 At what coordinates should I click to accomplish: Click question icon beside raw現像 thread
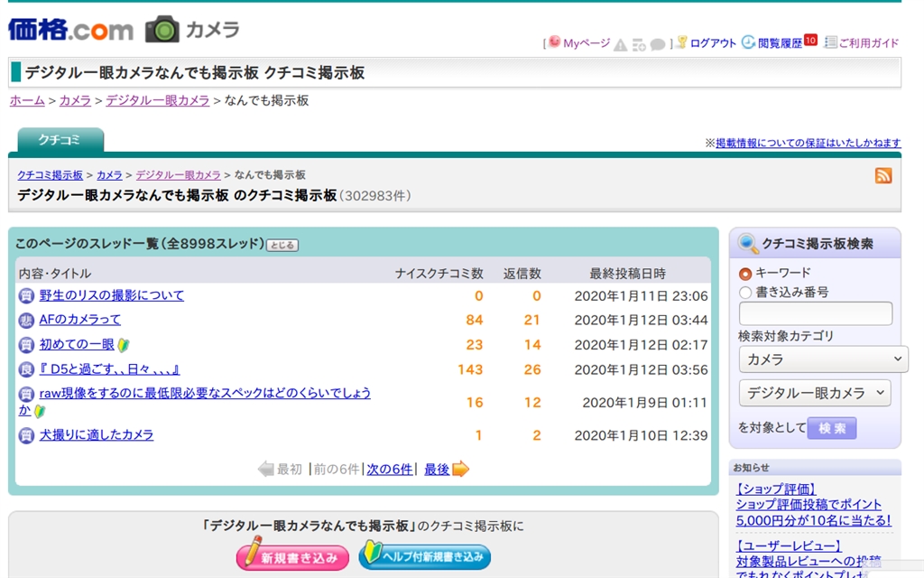click(x=26, y=394)
